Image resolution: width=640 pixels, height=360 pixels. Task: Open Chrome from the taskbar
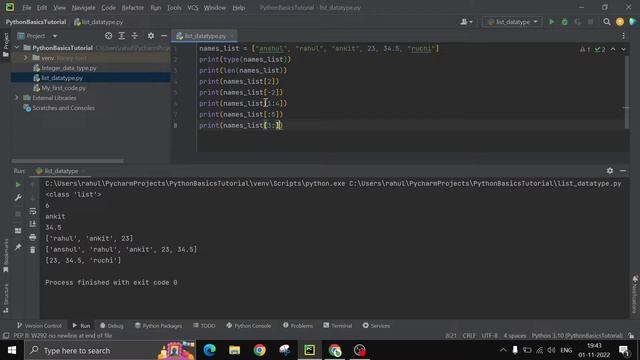click(x=259, y=350)
